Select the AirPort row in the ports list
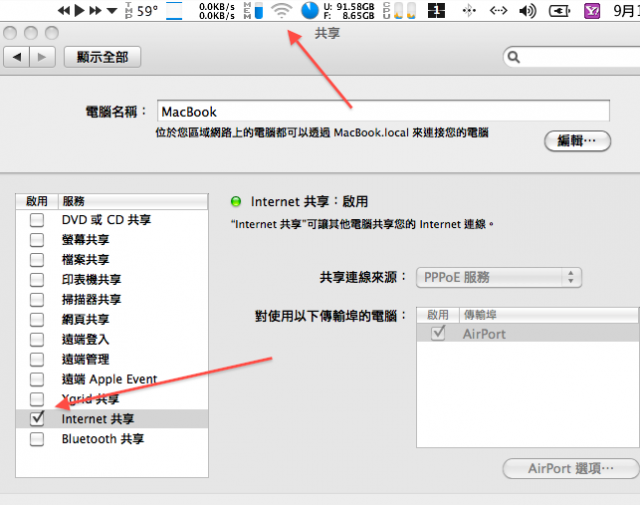Screen dimensions: 640x505 pyautogui.click(x=528, y=334)
